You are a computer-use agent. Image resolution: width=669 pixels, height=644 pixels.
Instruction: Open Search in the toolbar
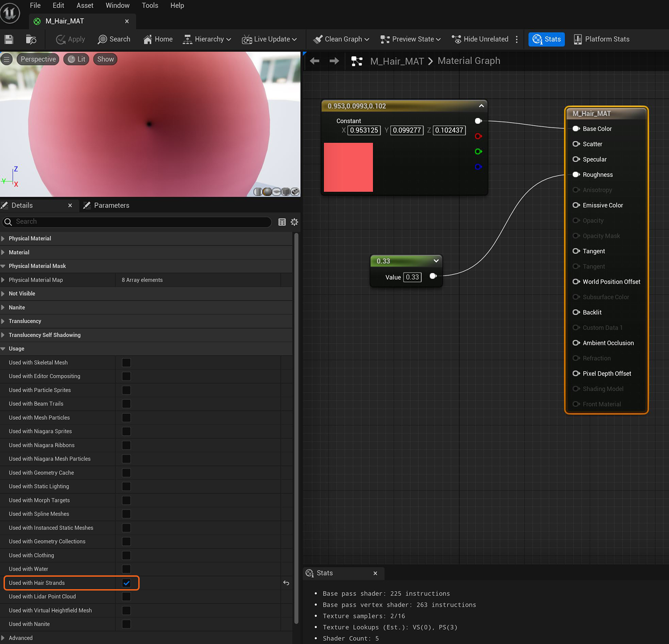[x=114, y=39]
